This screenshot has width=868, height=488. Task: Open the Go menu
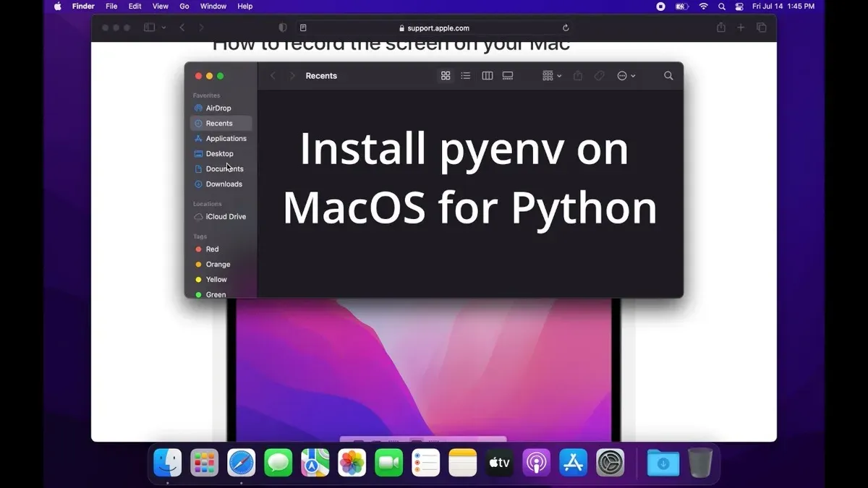click(x=184, y=7)
